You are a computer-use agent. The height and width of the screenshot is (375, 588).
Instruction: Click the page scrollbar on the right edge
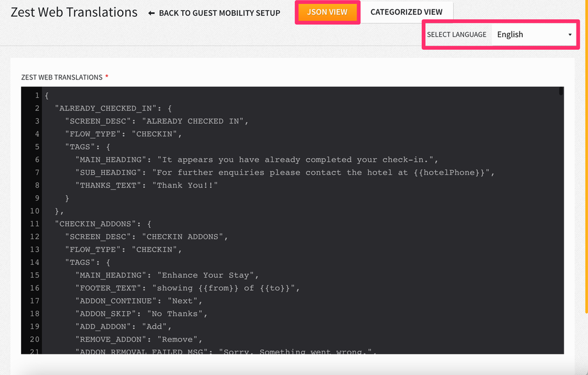pyautogui.click(x=586, y=156)
